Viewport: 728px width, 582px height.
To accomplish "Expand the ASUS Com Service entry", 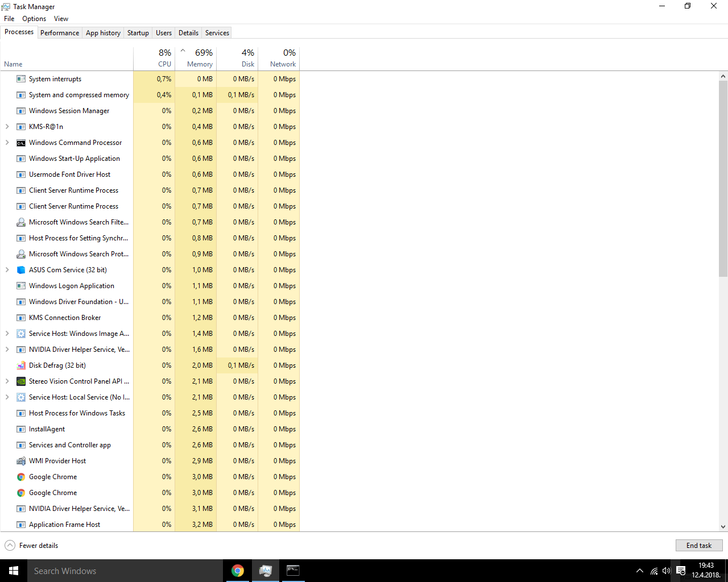I will [7, 270].
